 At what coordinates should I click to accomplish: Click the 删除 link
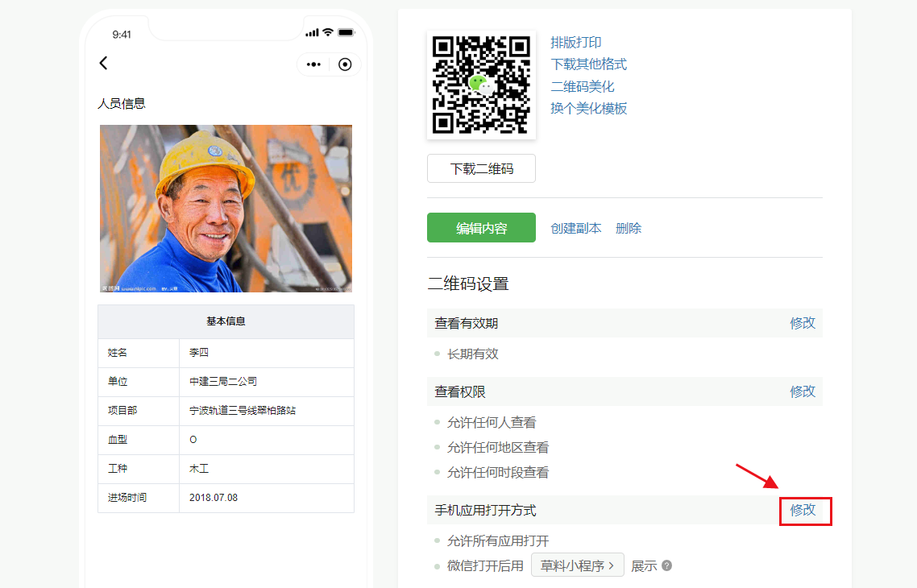(629, 228)
